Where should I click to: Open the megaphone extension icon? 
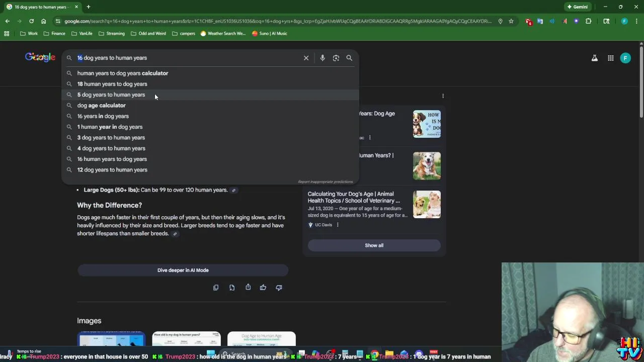pyautogui.click(x=564, y=21)
